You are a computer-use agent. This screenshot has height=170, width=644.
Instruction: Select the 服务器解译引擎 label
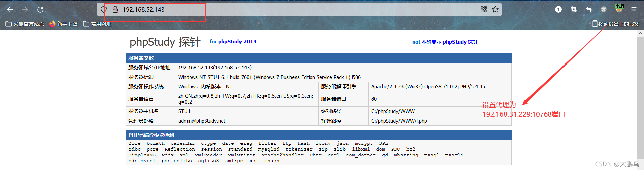coord(339,87)
